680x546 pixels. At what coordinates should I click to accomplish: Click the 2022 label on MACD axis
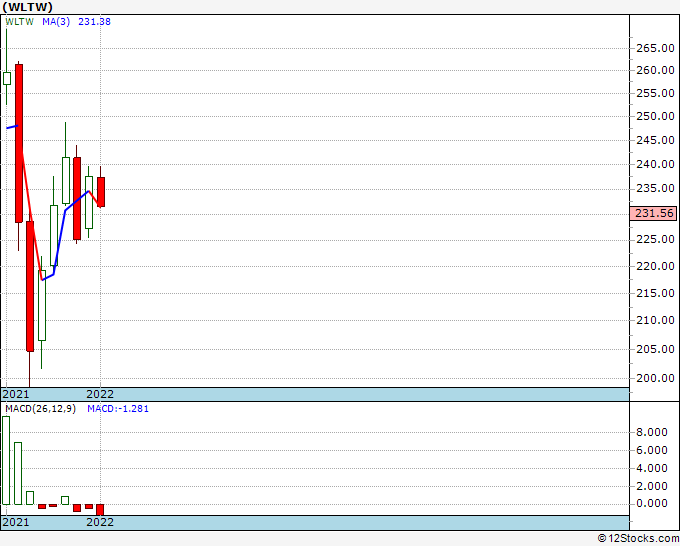tap(100, 522)
